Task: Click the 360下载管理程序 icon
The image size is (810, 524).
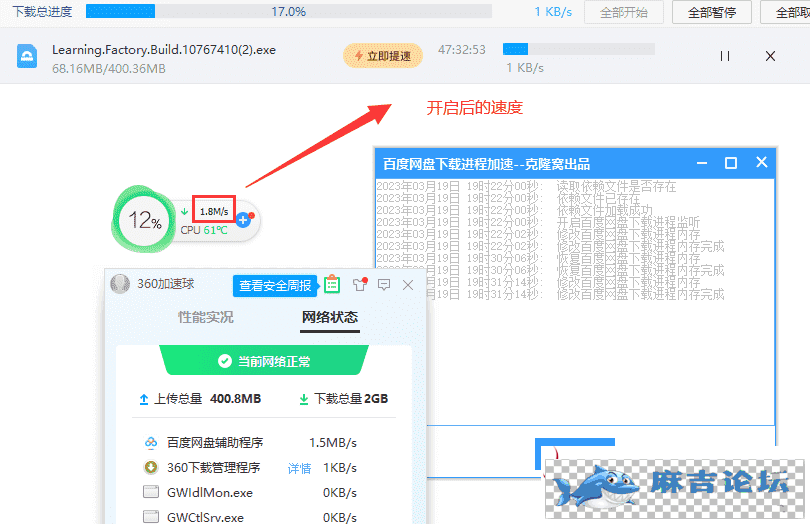Action: point(150,467)
